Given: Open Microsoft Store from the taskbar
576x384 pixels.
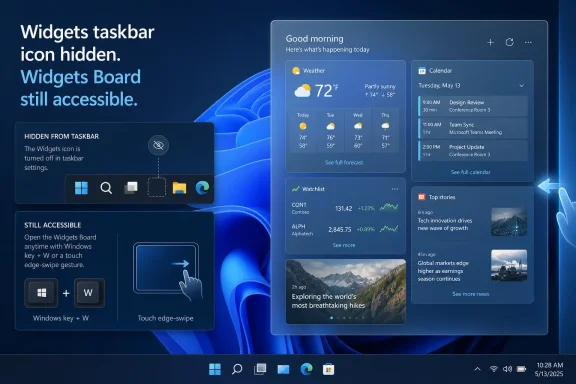Looking at the screenshot, I should click(x=328, y=369).
